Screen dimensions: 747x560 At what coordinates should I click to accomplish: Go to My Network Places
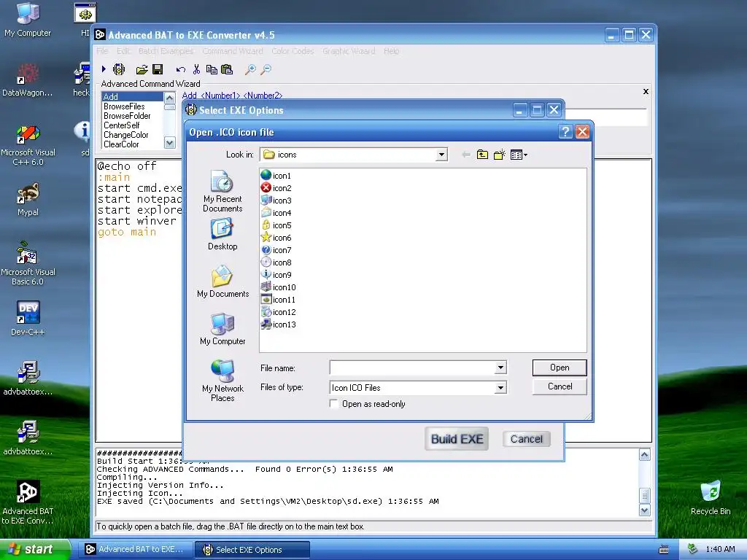point(222,381)
